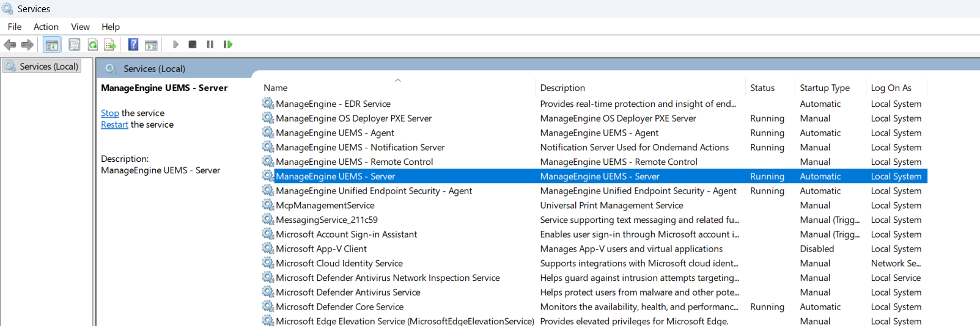Click gear icon of ManageEngine UEMS - Agent
Viewport: 980px width, 326px height.
(x=268, y=132)
